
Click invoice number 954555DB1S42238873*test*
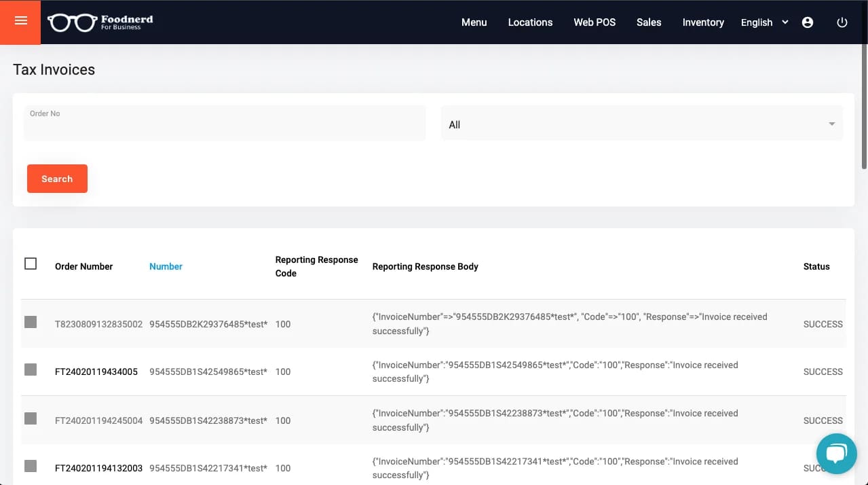click(x=208, y=420)
